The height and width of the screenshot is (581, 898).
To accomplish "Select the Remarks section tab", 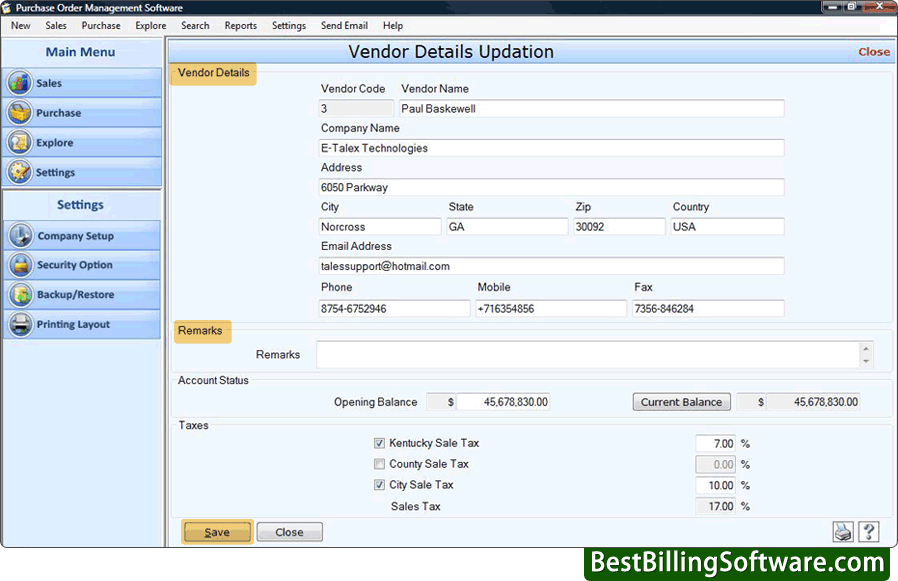I will (202, 331).
